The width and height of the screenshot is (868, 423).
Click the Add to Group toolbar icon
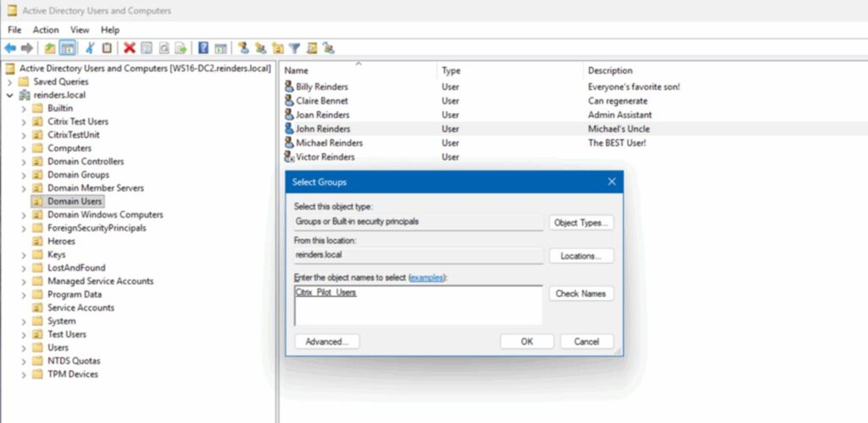[x=329, y=48]
